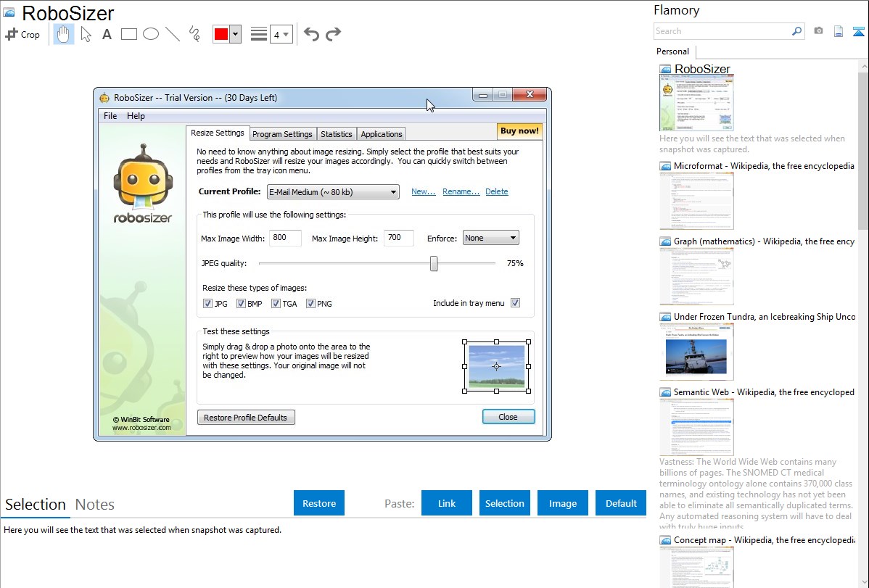
Task: Switch to the Selection tab
Action: tap(36, 505)
